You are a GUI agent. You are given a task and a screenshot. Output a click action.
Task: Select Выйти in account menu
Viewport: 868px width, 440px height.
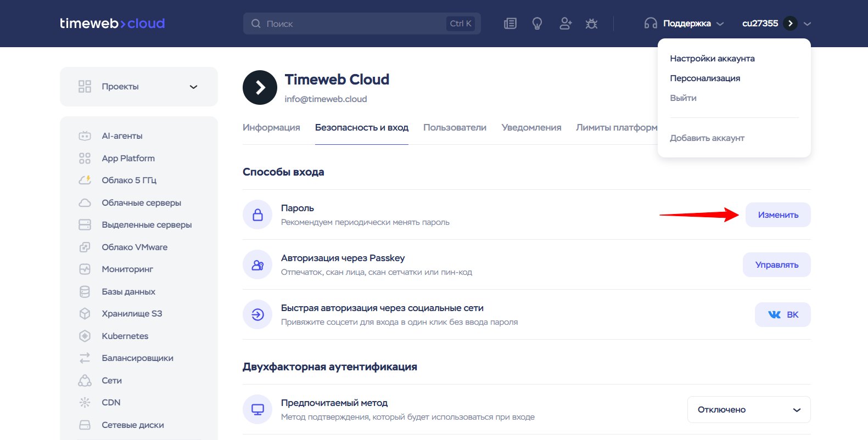tap(683, 98)
